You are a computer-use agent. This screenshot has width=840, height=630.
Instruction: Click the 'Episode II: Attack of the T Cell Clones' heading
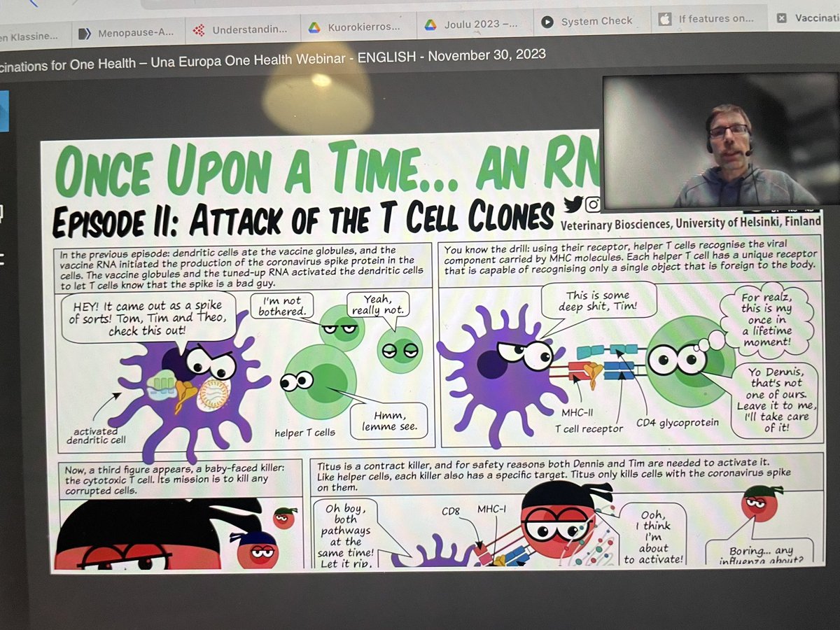coord(303,219)
